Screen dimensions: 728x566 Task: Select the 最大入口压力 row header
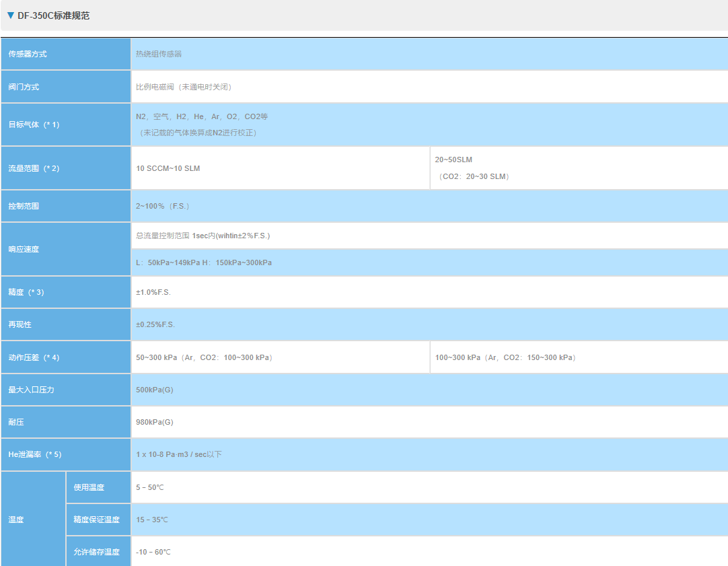click(x=66, y=390)
